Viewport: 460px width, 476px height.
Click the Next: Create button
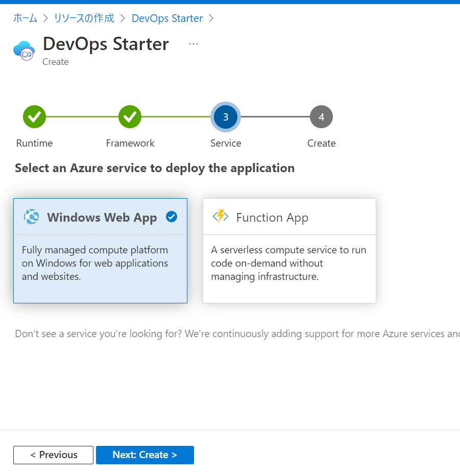144,455
